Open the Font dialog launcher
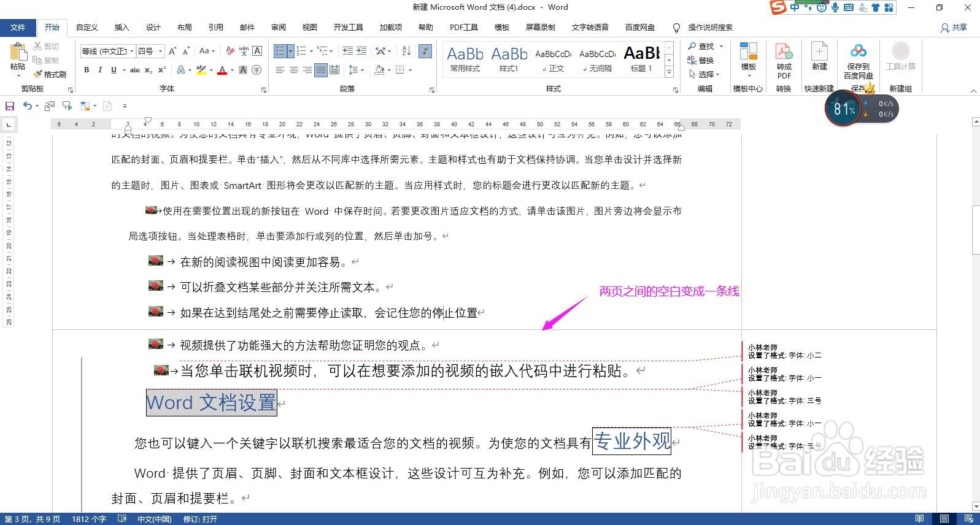The image size is (980, 525). (x=264, y=90)
